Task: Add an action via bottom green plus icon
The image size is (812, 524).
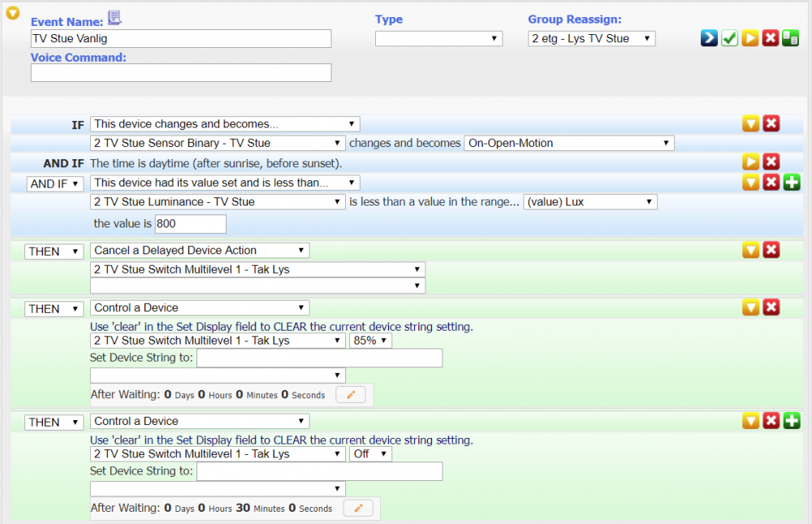Action: (792, 421)
